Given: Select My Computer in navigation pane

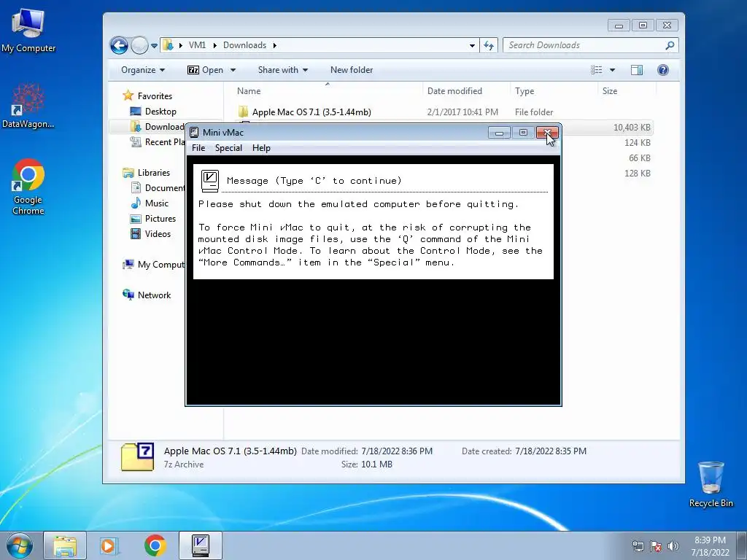Looking at the screenshot, I should pos(153,264).
